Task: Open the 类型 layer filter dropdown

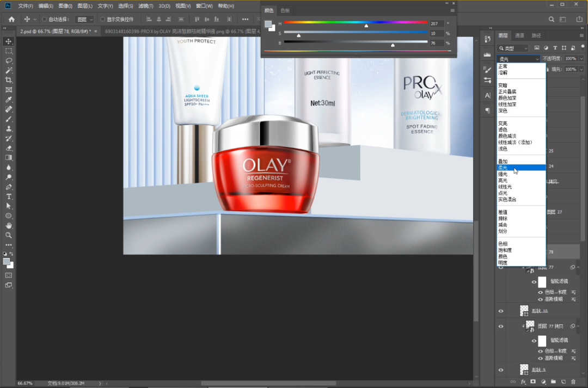Action: (x=513, y=48)
